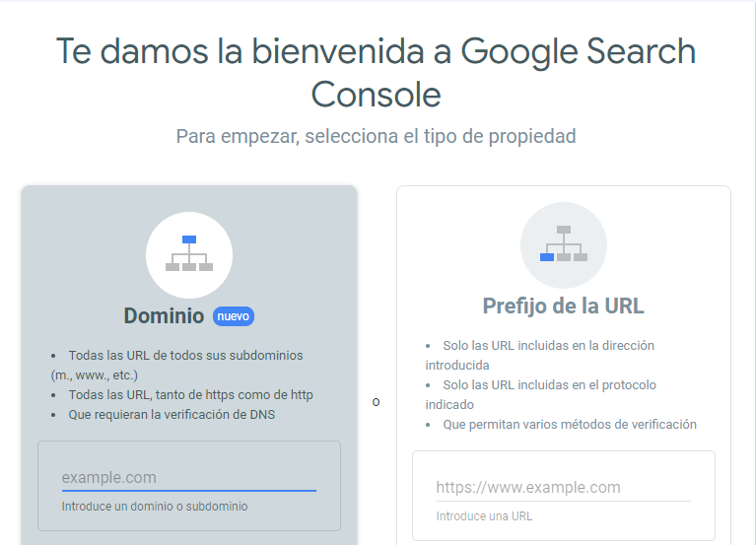Focus the https://www.example.com URL input field
This screenshot has width=756, height=545.
[564, 487]
